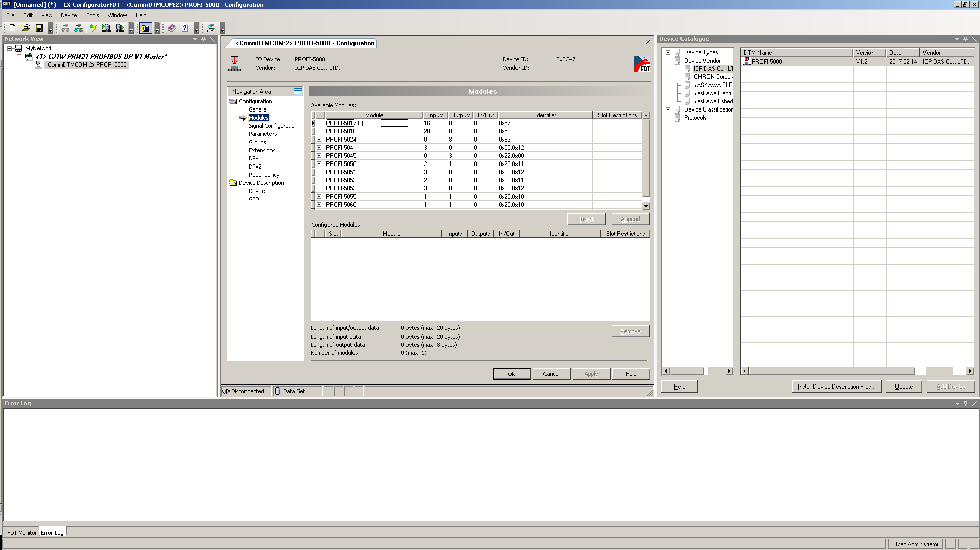Click the IO device icon beside IO Device label
Image resolution: width=980 pixels, height=550 pixels.
pyautogui.click(x=235, y=64)
